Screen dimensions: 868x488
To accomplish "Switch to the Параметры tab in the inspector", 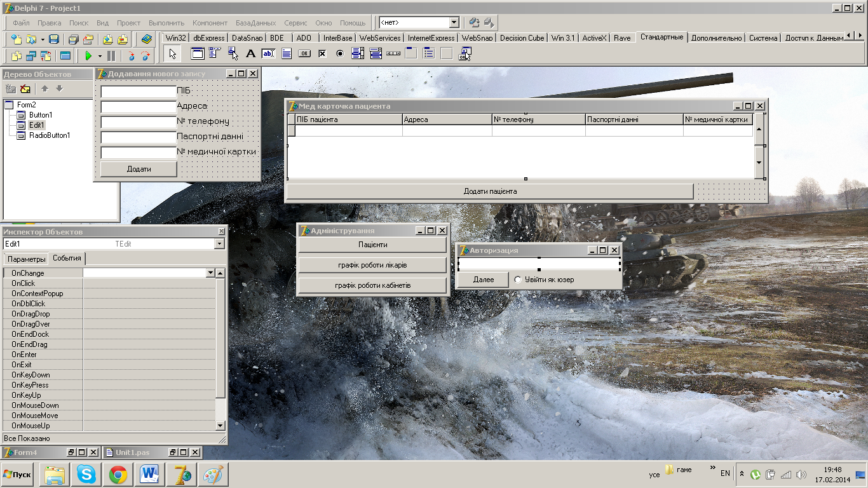I will coord(27,259).
